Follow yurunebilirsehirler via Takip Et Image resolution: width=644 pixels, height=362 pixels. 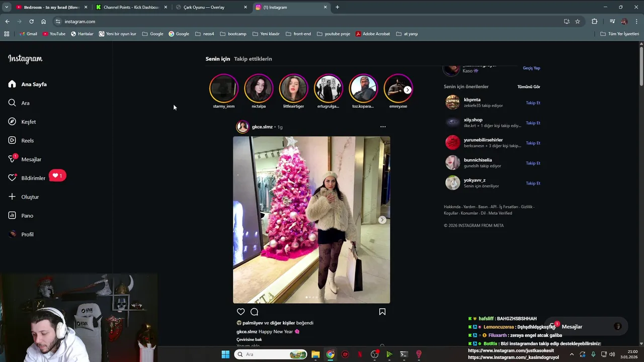point(533,143)
